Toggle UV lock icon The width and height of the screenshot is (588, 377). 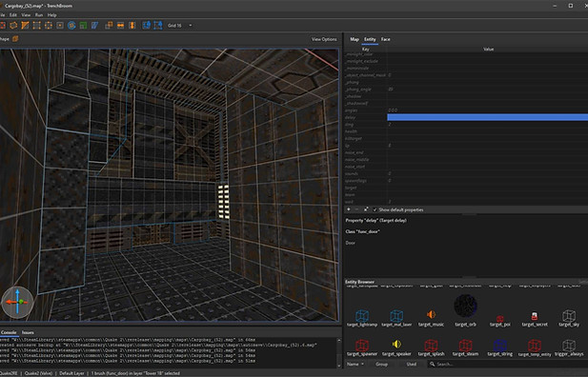158,26
